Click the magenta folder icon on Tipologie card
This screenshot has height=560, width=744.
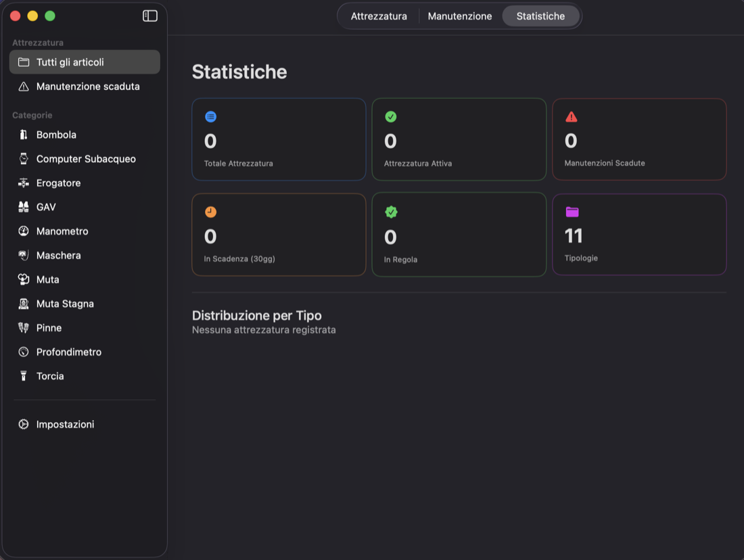[572, 212]
